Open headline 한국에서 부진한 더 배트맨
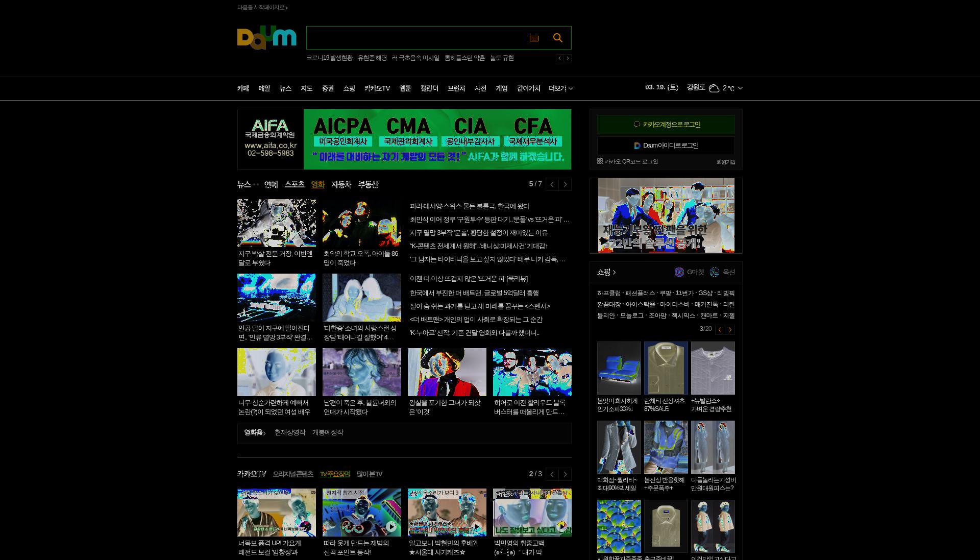Screen dimensions: 980x560 [x=474, y=293]
